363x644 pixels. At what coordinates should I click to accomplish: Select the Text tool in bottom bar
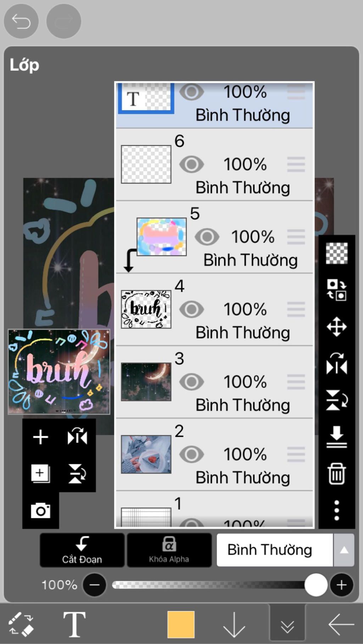pyautogui.click(x=74, y=624)
